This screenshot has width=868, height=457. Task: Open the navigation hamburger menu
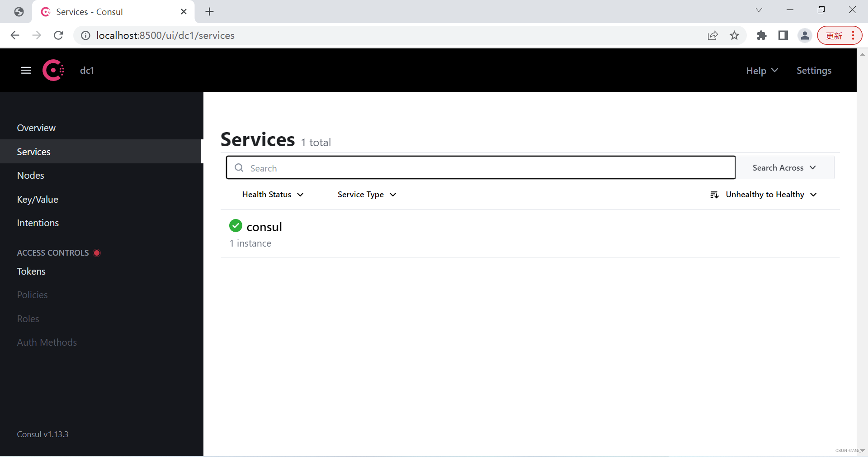click(26, 71)
